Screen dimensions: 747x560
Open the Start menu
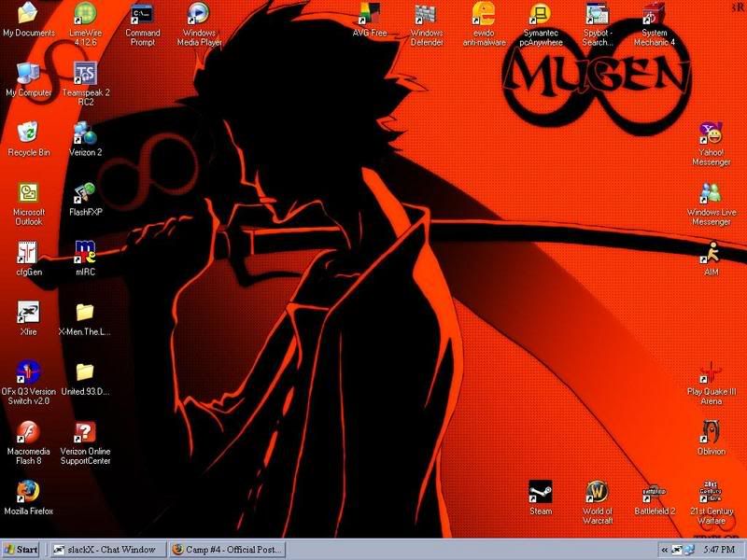point(21,550)
